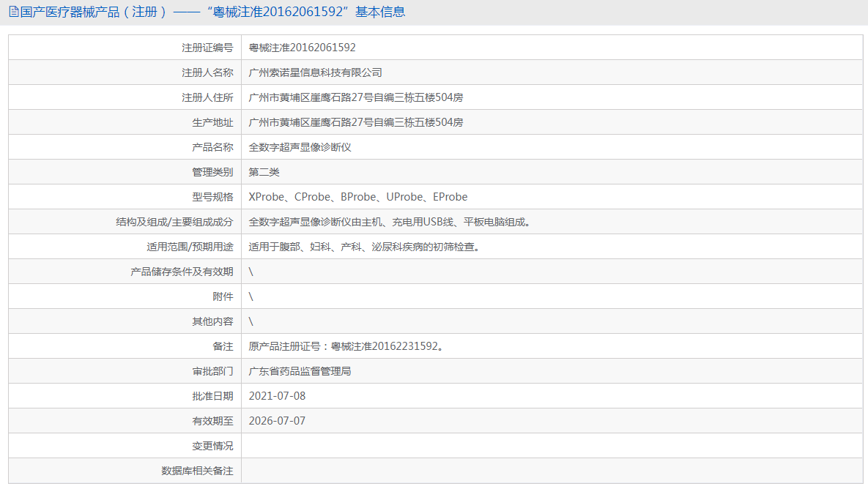The width and height of the screenshot is (868, 489).
Task: Click the 变更情况 row label
Action: (212, 446)
